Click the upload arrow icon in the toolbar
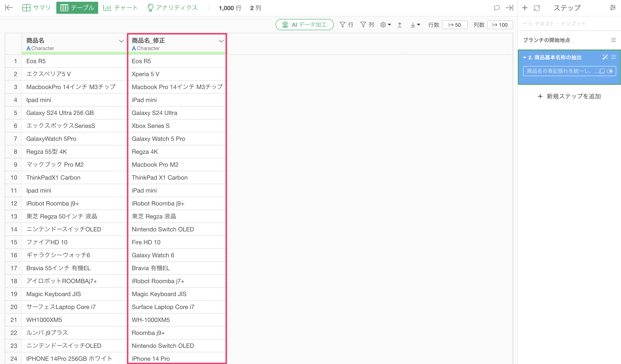This screenshot has width=621, height=364. click(x=400, y=25)
